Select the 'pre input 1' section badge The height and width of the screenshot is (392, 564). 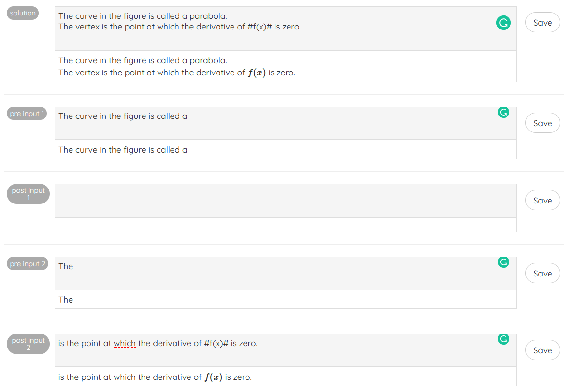[27, 114]
